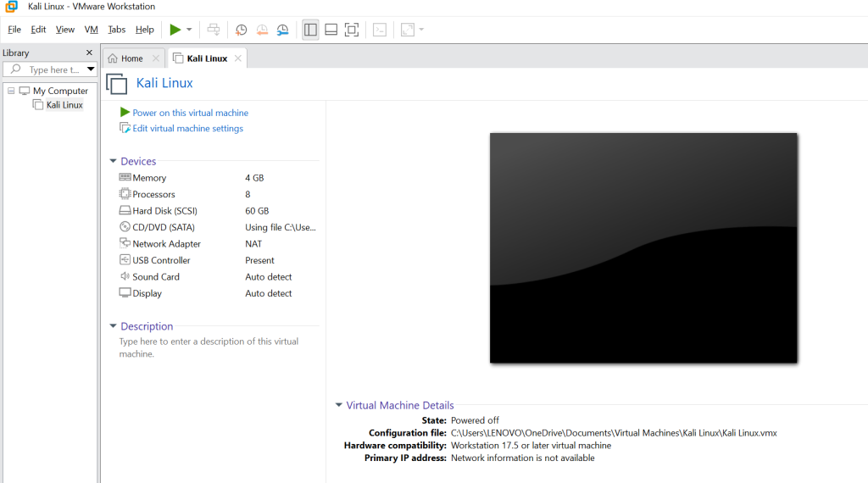Collapse Virtual Machine Details section
This screenshot has width=868, height=483.
pyautogui.click(x=339, y=405)
